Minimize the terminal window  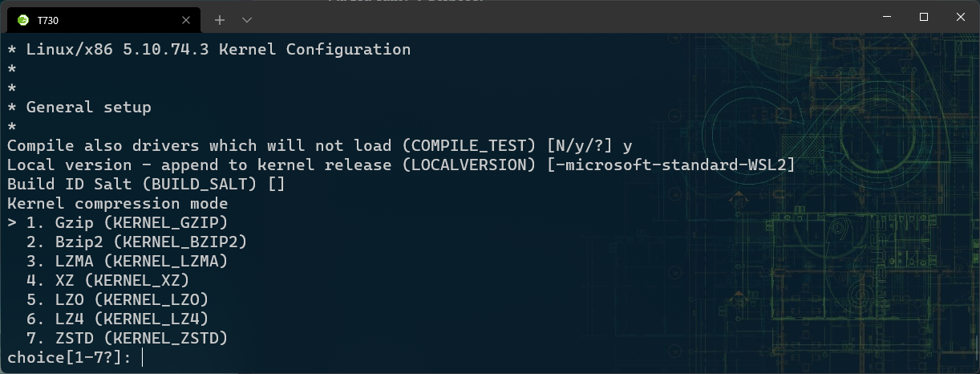coord(887,17)
